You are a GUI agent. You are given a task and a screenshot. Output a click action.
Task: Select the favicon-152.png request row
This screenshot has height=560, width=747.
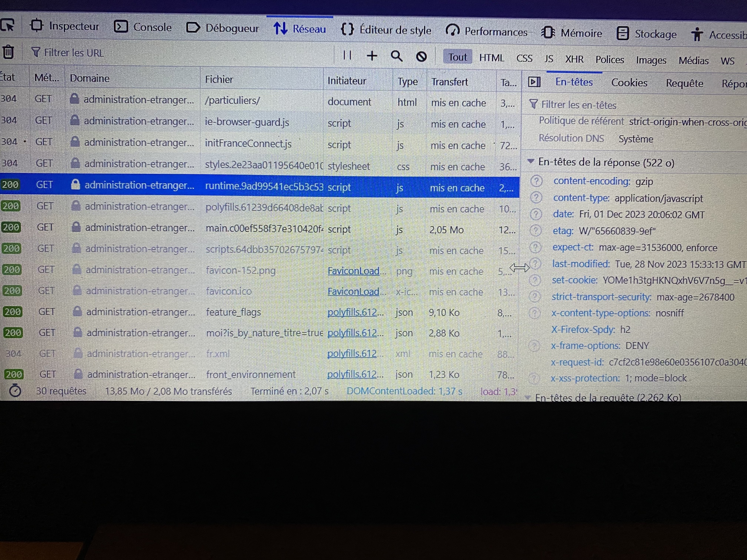pos(259,270)
